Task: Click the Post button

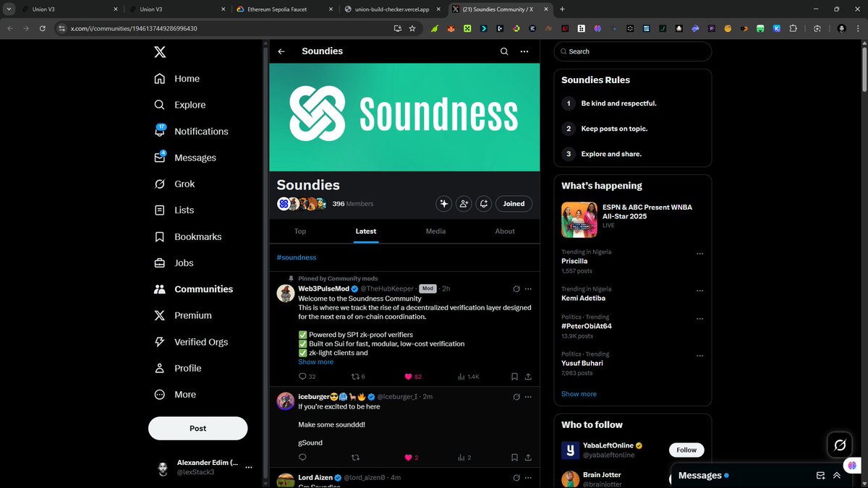Action: coord(198,428)
